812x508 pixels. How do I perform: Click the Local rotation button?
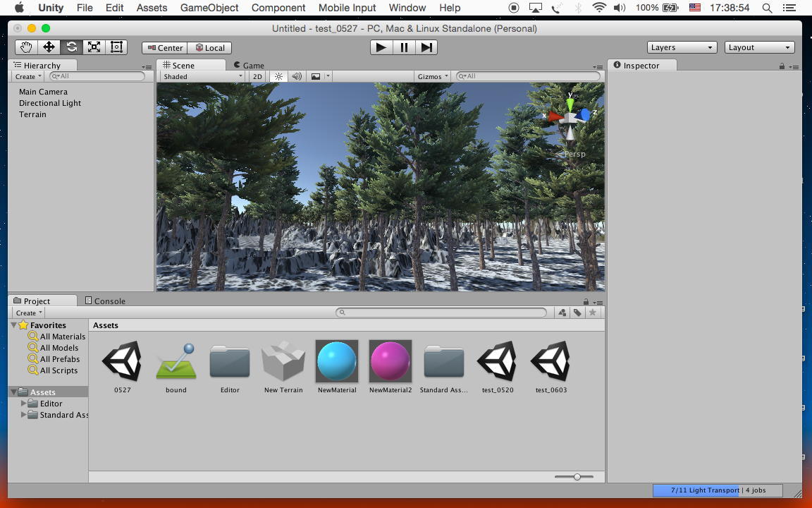coord(209,48)
